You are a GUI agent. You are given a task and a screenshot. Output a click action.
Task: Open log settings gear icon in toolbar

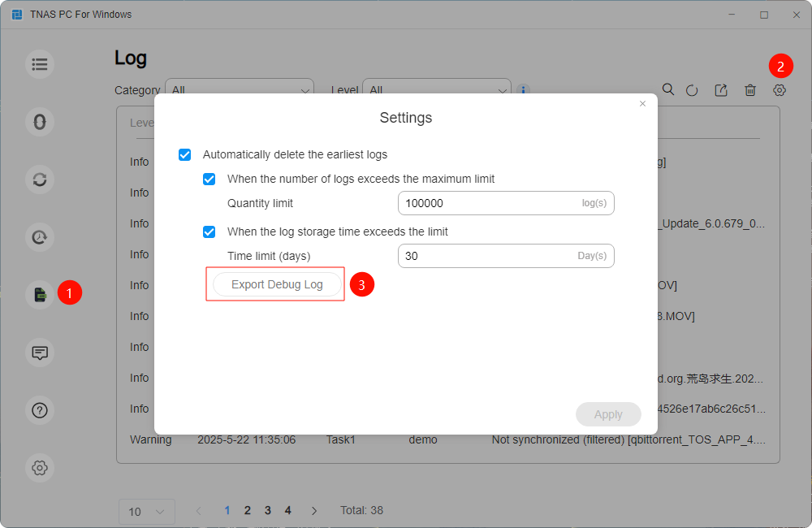[780, 90]
